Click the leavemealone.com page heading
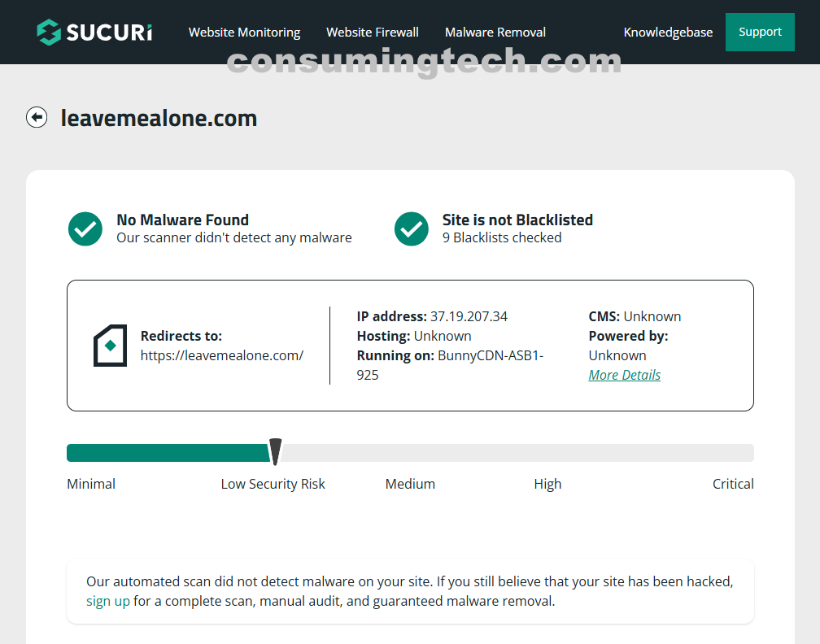Viewport: 820px width, 644px height. [159, 119]
